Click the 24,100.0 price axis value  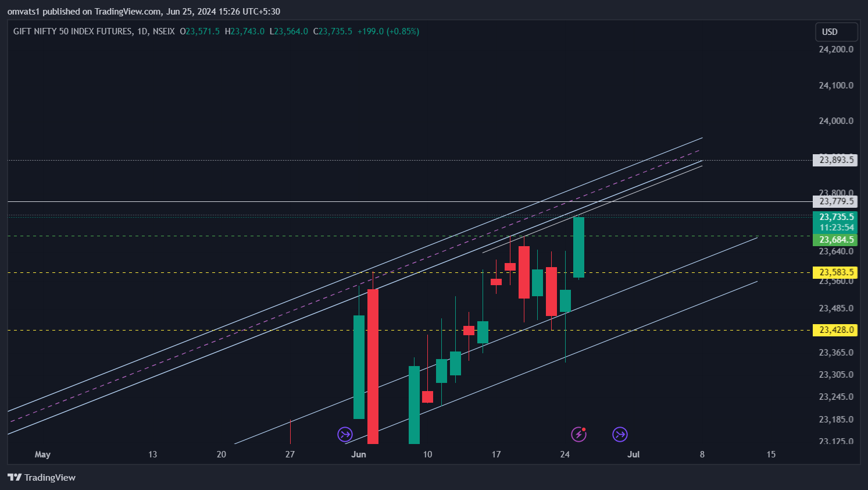[836, 86]
